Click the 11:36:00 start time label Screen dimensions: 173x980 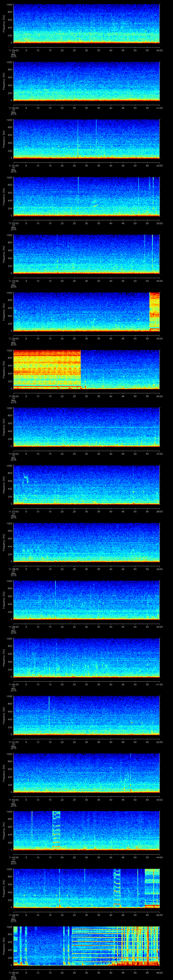pos(13,454)
